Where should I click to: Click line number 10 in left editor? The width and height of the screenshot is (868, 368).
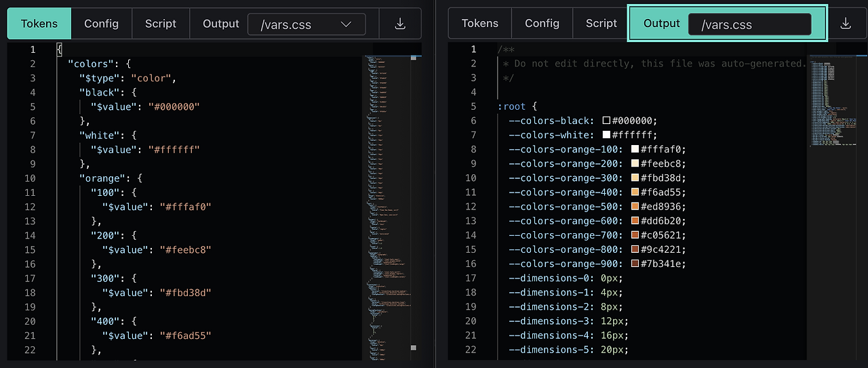(30, 178)
